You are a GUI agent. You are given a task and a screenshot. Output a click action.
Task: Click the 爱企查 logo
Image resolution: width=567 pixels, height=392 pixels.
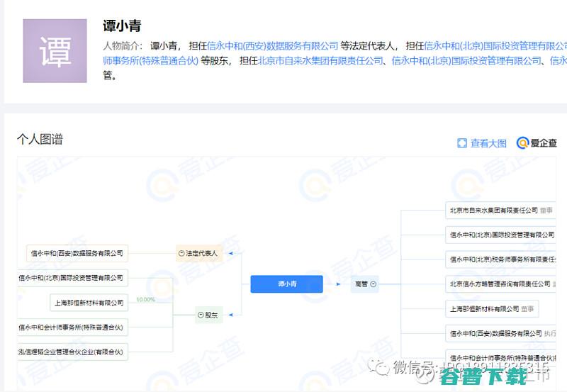point(537,143)
